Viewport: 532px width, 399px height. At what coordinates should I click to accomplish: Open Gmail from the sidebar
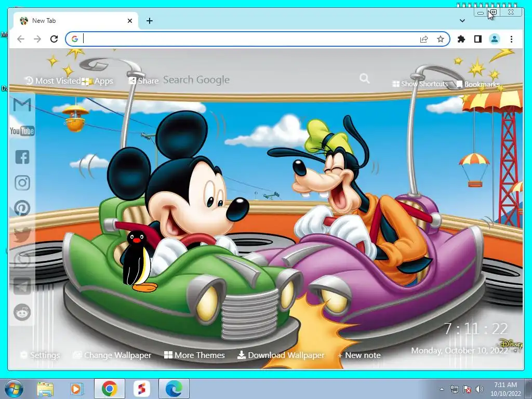(x=22, y=105)
